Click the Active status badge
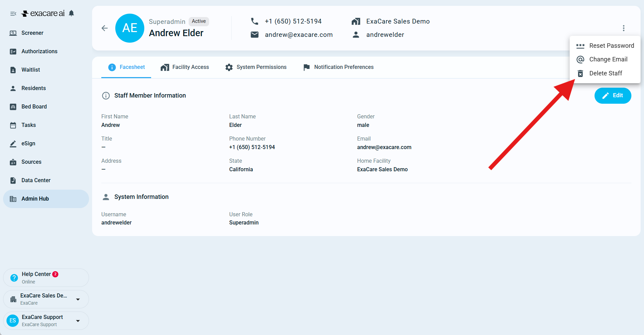644x335 pixels. tap(199, 21)
